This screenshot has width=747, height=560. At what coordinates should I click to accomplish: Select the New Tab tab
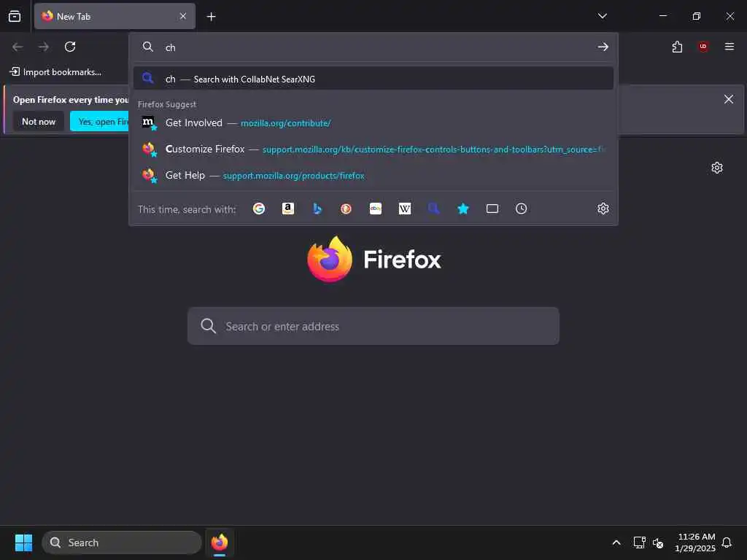(x=115, y=16)
